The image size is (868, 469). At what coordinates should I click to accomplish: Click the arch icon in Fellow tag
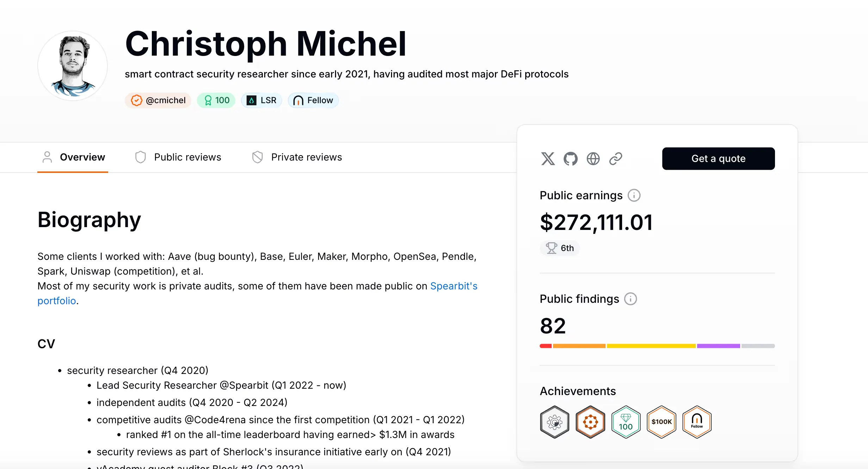[x=298, y=101]
